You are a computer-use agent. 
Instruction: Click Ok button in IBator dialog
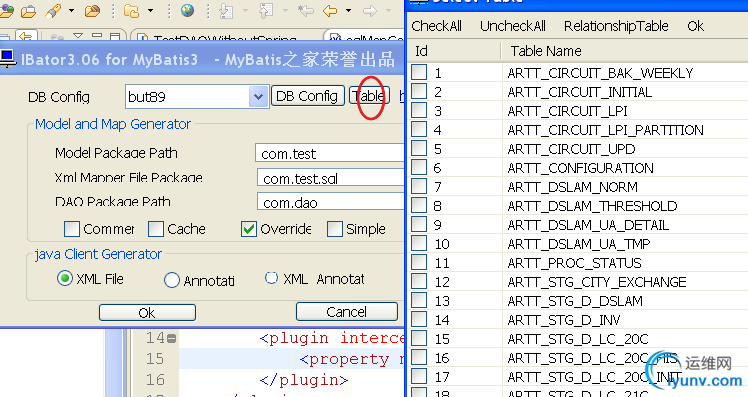147,313
